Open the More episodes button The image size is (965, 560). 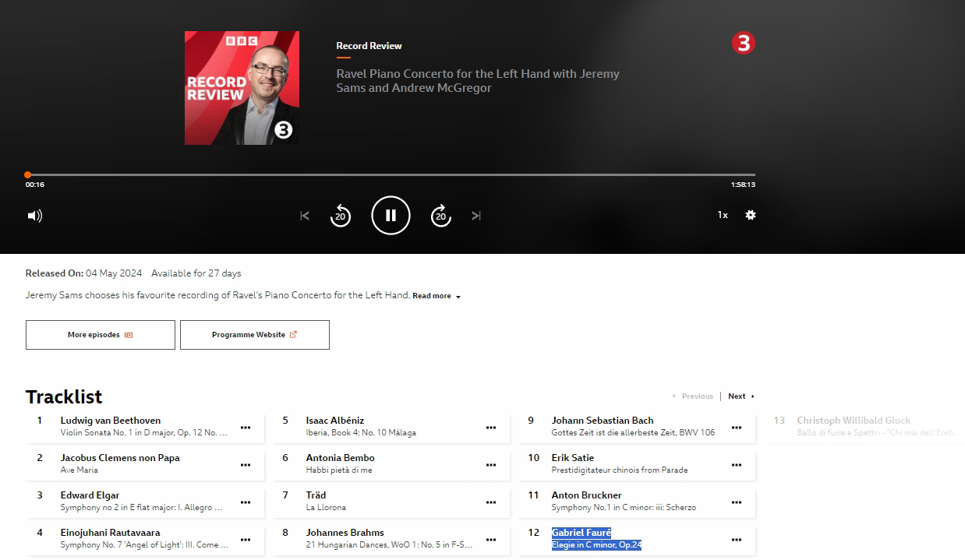pyautogui.click(x=100, y=335)
